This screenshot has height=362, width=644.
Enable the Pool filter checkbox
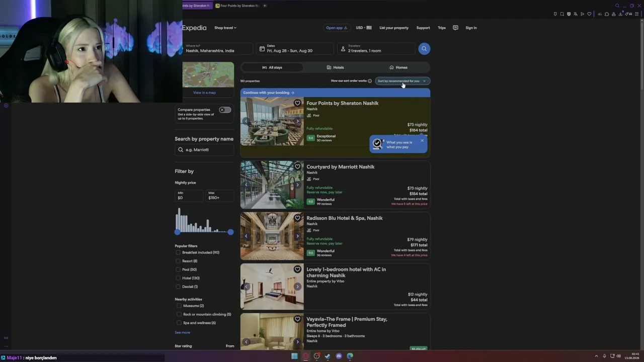178,269
